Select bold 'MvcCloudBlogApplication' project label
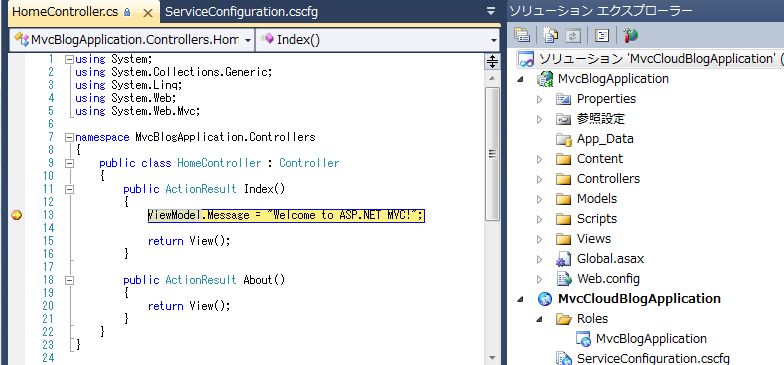Image resolution: width=784 pixels, height=365 pixels. (x=640, y=298)
